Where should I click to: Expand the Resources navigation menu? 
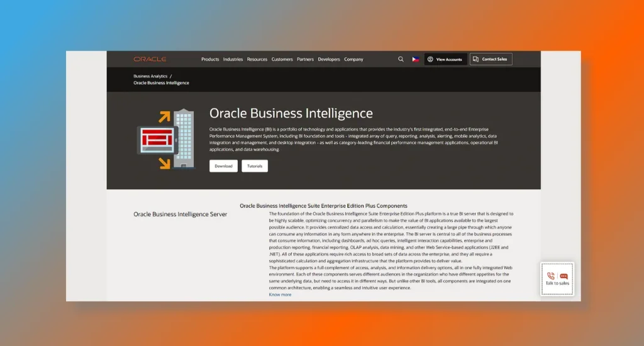pyautogui.click(x=257, y=59)
